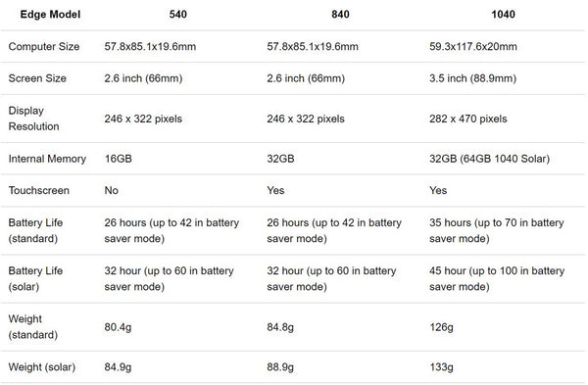The image size is (588, 385).
Task: Select the Screen Size row label
Action: [37, 78]
